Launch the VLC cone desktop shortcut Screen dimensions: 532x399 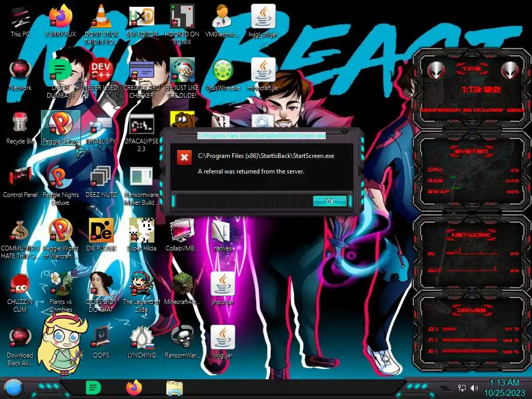[101, 24]
